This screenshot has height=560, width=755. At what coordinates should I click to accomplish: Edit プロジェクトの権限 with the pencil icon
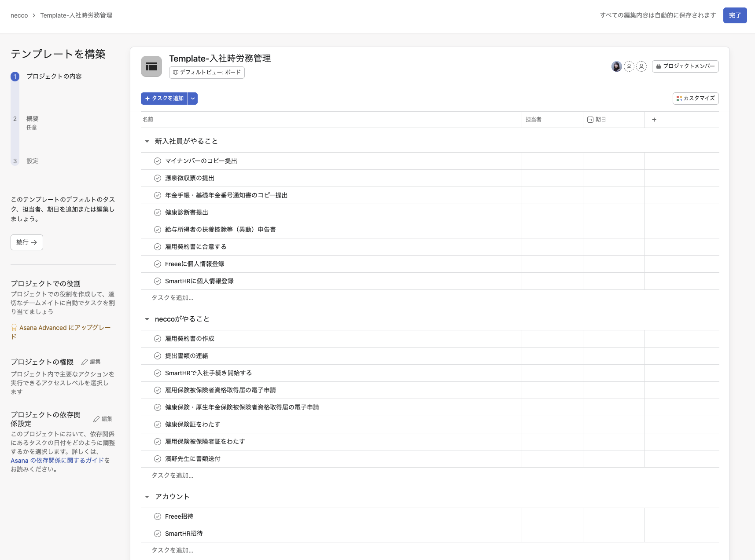point(91,362)
